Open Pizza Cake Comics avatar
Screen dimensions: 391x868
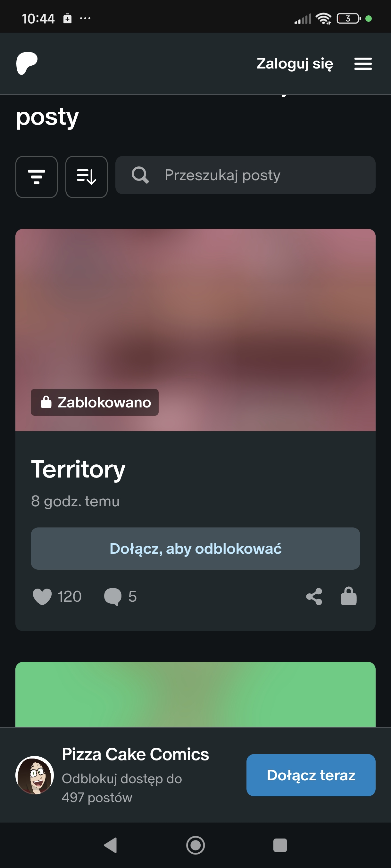(x=35, y=775)
